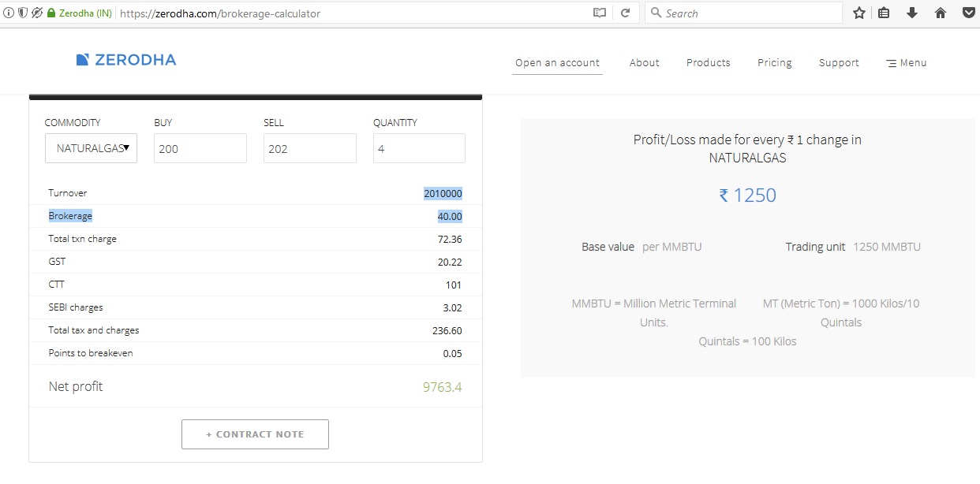This screenshot has height=484, width=980.
Task: Open the bookmarks library icon
Action: click(884, 13)
